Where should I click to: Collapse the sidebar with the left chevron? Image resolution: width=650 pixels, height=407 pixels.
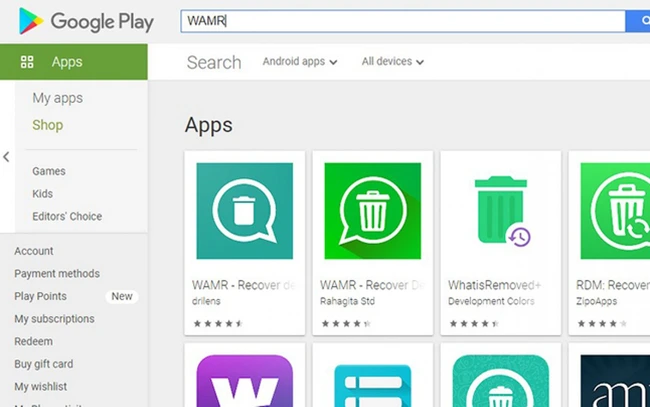tap(6, 157)
